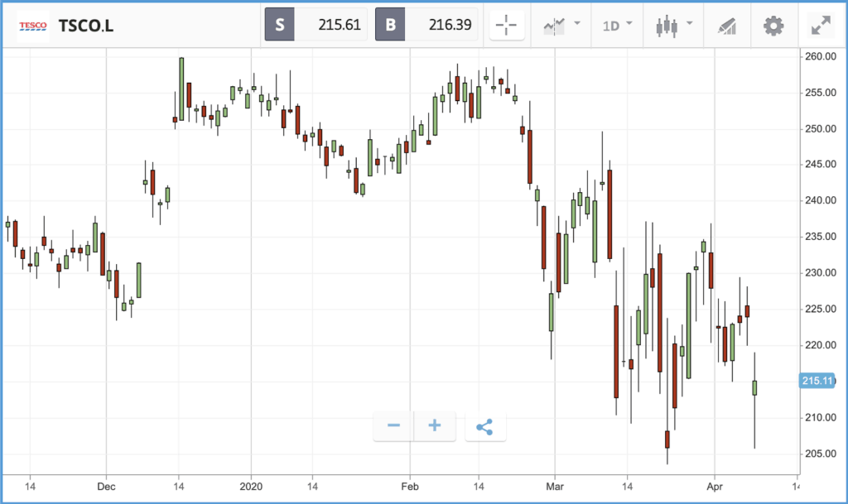Share the chart via share icon
848x504 pixels.
pyautogui.click(x=485, y=427)
